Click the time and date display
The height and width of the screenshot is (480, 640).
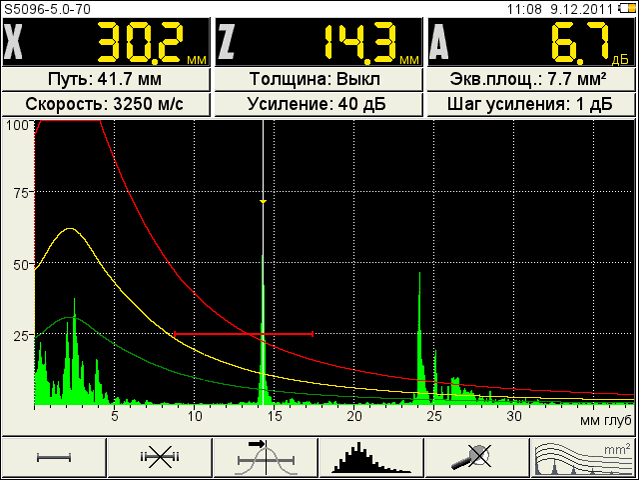(x=570, y=8)
